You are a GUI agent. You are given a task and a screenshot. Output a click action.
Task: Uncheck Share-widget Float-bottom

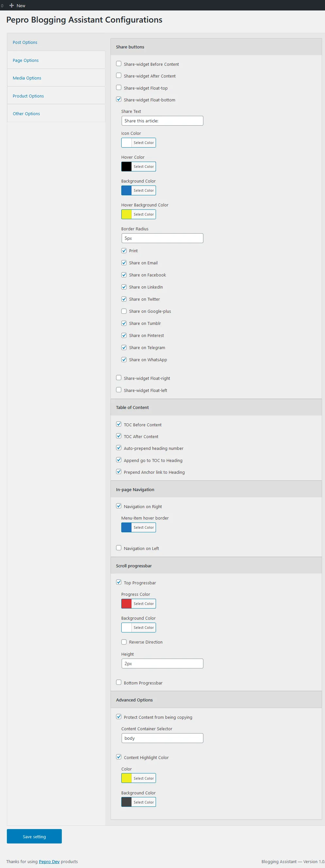click(119, 99)
